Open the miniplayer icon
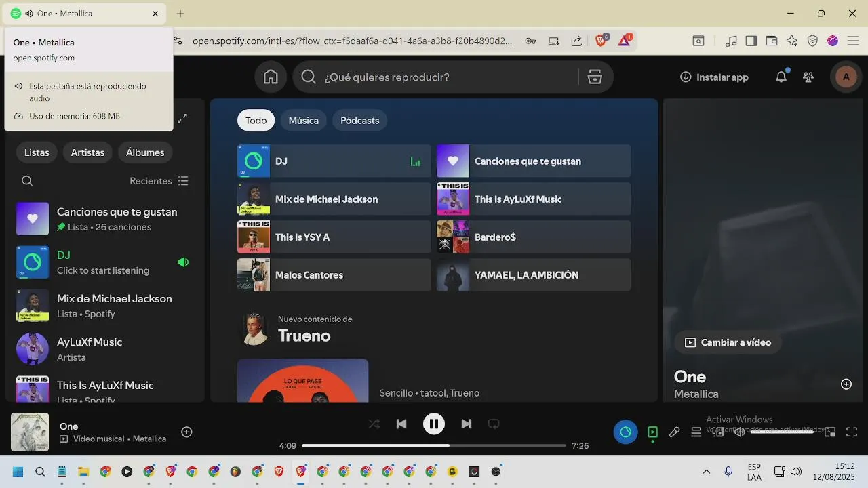Viewport: 868px width, 488px height. [x=830, y=432]
